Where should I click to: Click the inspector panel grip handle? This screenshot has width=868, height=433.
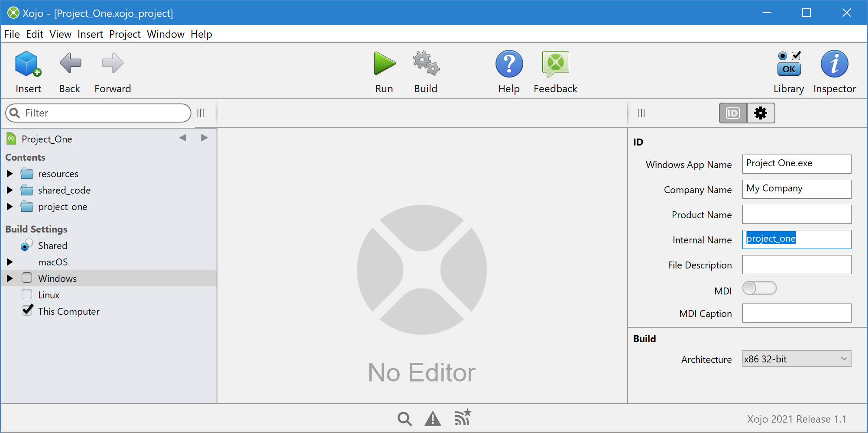(641, 113)
